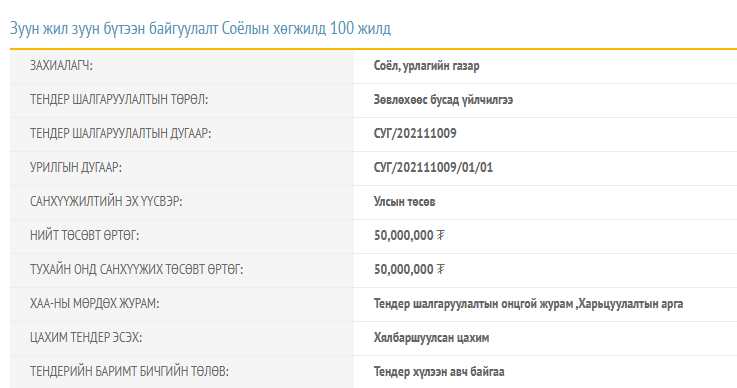Click the Соёл, урлагийн газар value

pos(426,66)
